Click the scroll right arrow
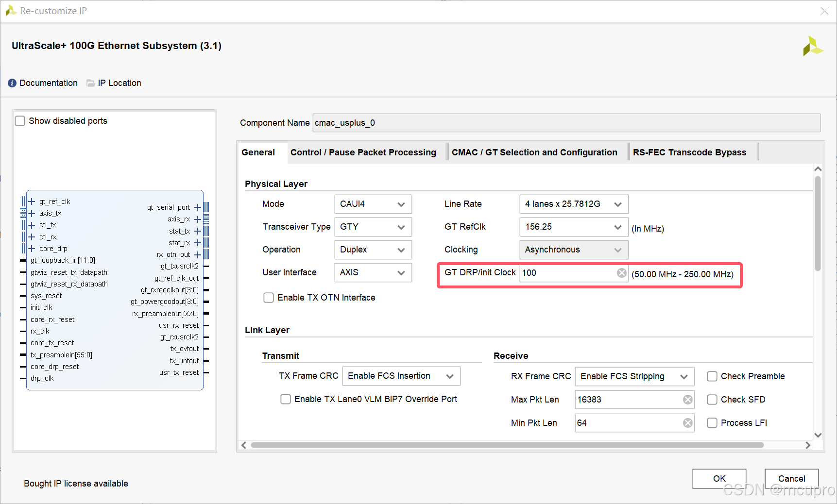This screenshot has width=837, height=504. (x=807, y=445)
